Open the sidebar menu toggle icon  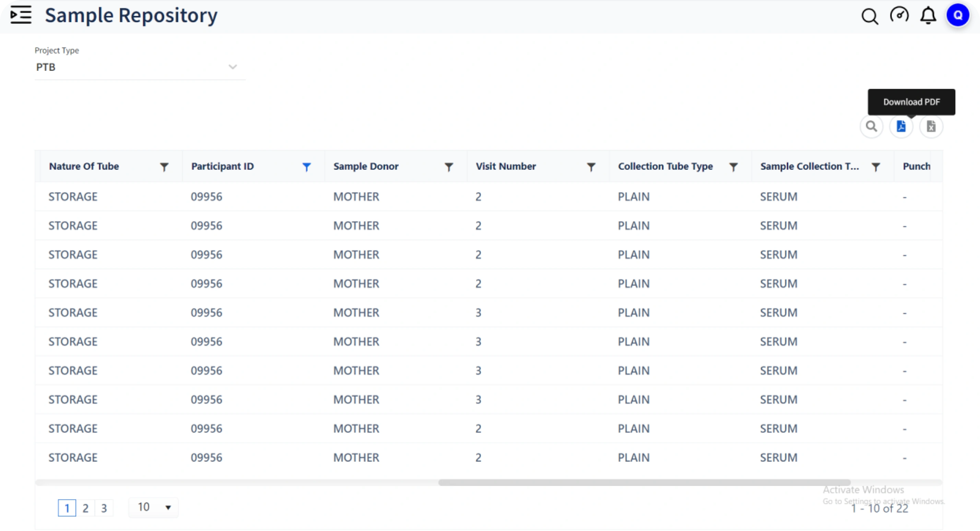[x=21, y=15]
